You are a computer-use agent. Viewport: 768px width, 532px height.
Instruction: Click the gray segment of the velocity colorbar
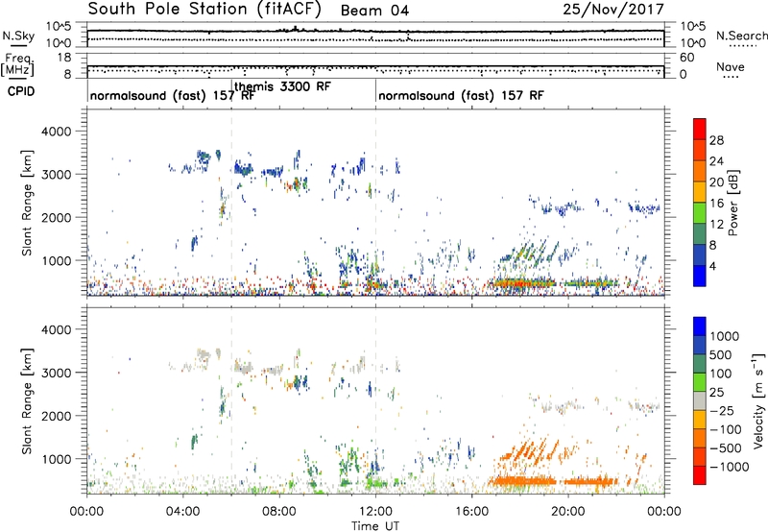pyautogui.click(x=700, y=400)
